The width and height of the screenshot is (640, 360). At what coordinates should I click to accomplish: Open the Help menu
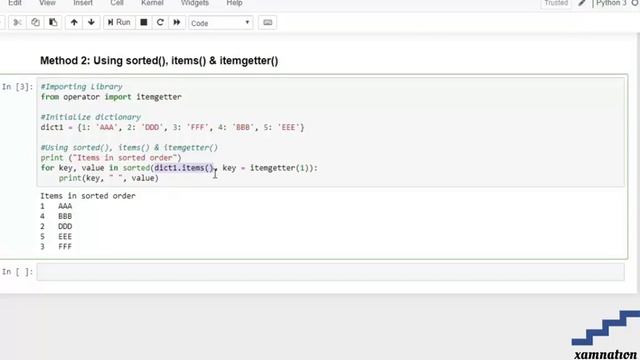(234, 3)
